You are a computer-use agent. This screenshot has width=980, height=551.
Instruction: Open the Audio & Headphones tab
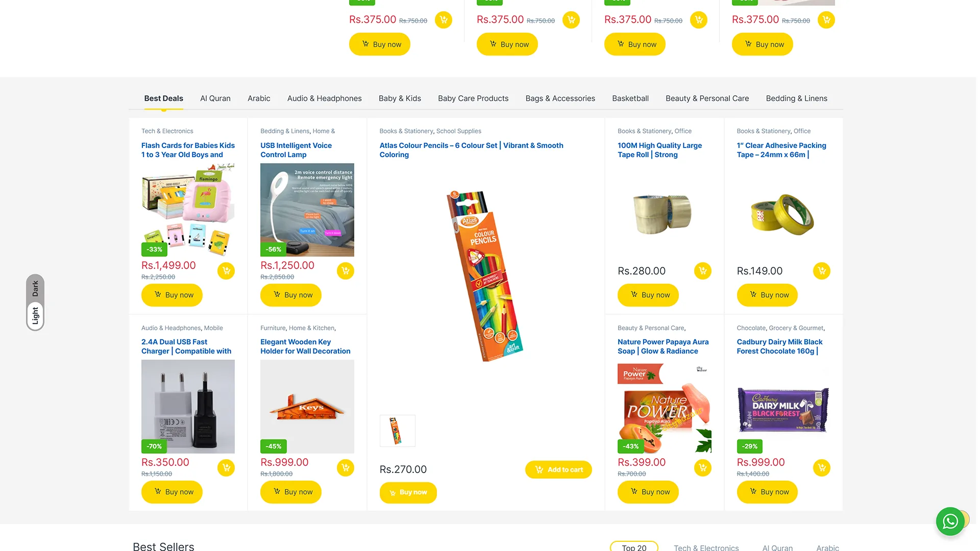324,98
